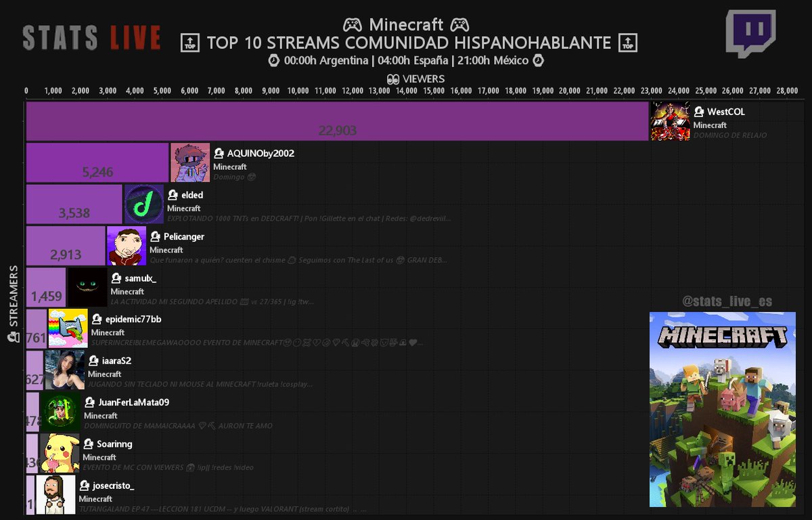The height and width of the screenshot is (520, 812).
Task: Click the user icon next to elded
Action: click(x=173, y=195)
